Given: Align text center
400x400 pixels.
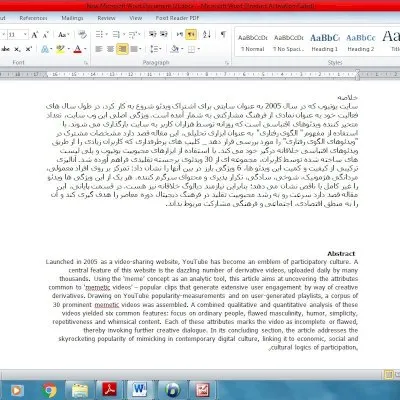Looking at the screenshot, I should tap(110, 49).
